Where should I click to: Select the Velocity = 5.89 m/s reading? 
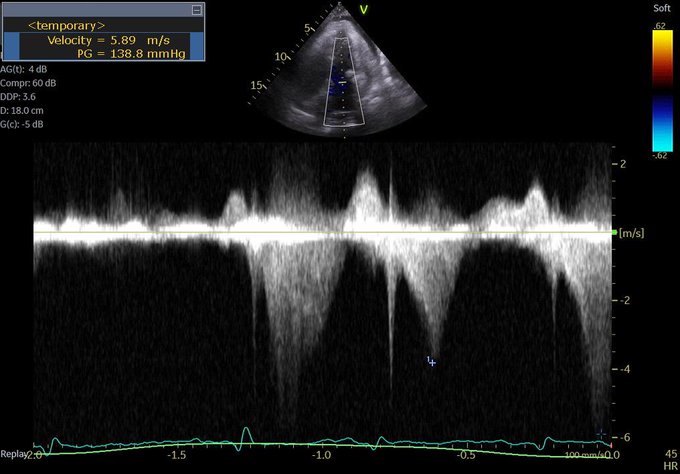click(108, 40)
